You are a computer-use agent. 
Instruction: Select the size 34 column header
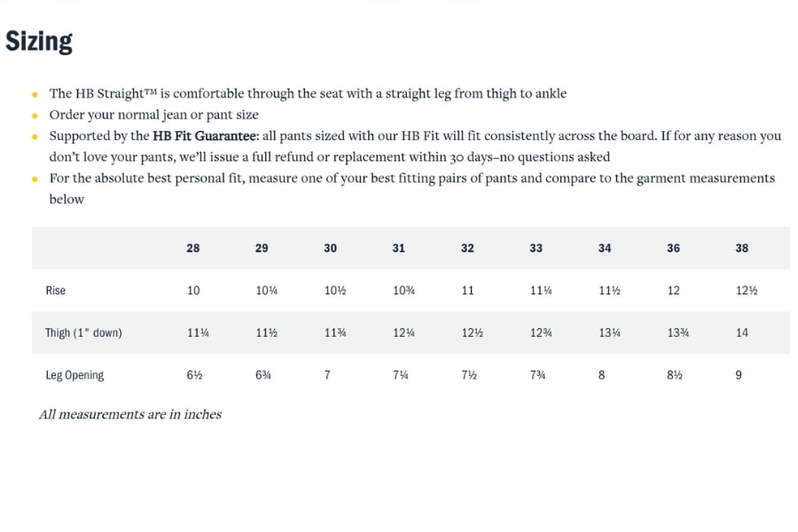click(x=605, y=248)
